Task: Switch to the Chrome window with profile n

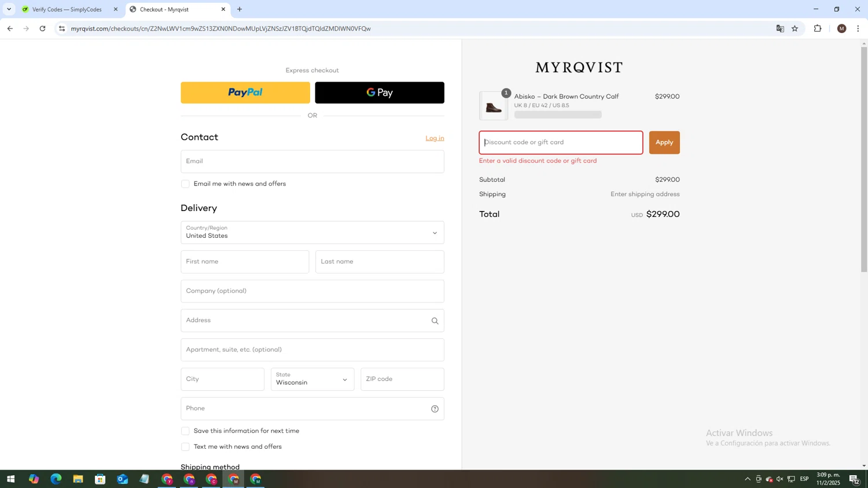Action: point(189,479)
